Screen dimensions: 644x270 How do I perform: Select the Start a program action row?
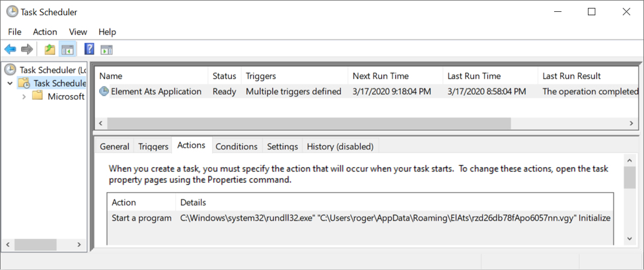click(141, 218)
